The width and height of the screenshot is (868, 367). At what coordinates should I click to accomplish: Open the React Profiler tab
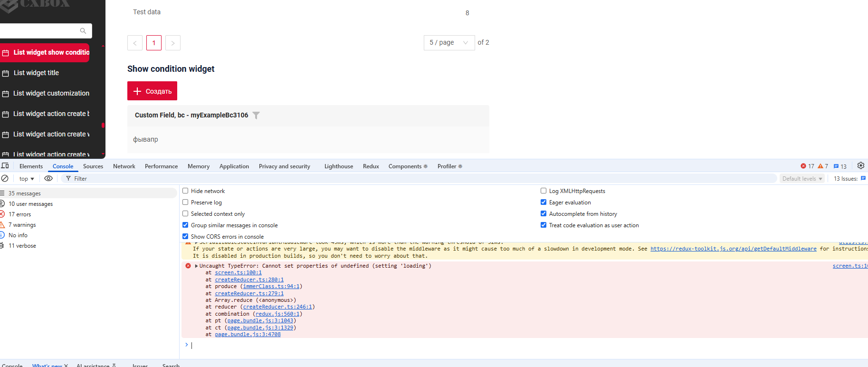point(449,166)
